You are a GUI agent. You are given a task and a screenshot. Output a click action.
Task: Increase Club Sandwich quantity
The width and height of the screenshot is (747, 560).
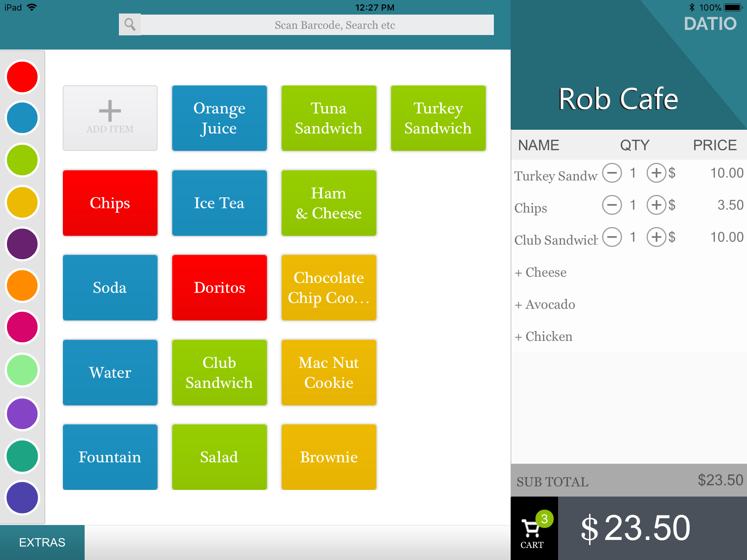click(x=657, y=237)
